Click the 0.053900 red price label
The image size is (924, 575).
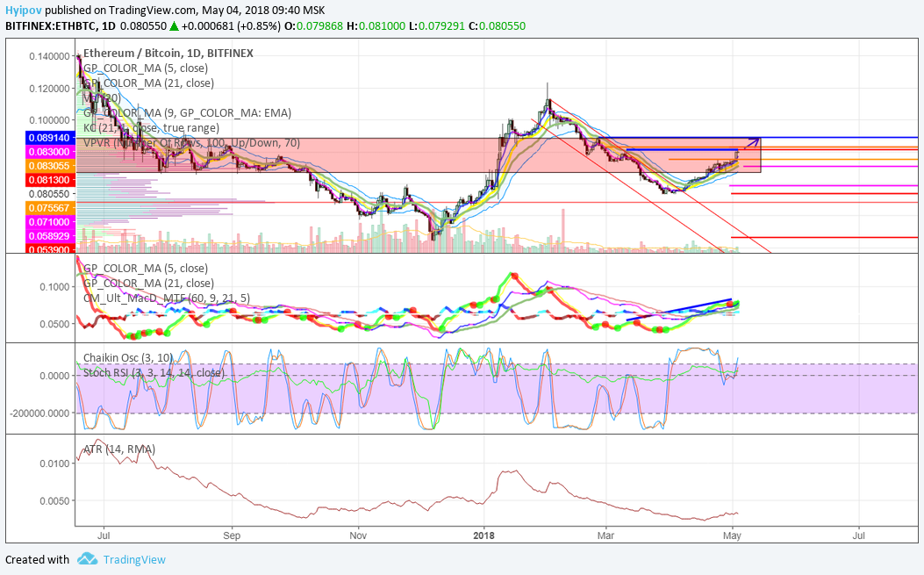coord(50,248)
